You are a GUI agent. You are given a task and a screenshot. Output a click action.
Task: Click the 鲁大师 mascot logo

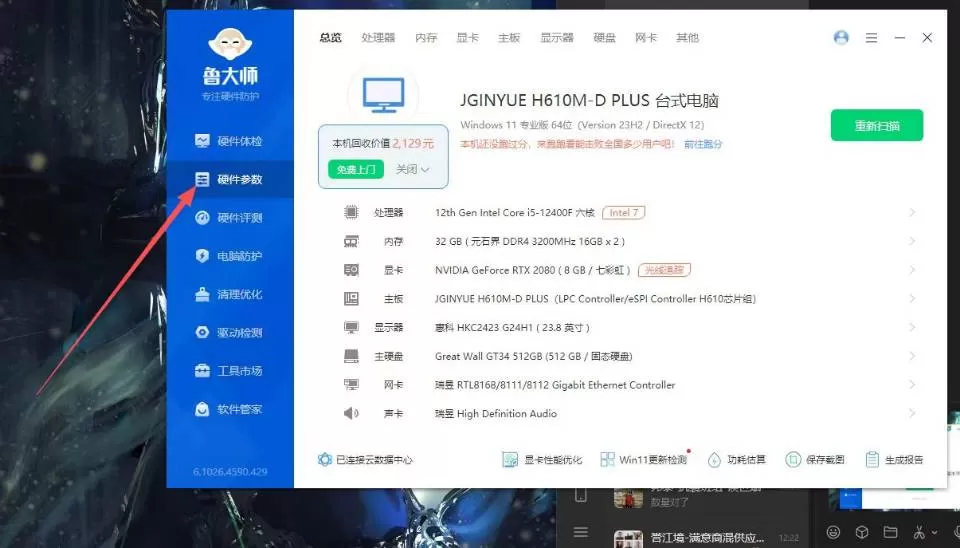(x=230, y=44)
